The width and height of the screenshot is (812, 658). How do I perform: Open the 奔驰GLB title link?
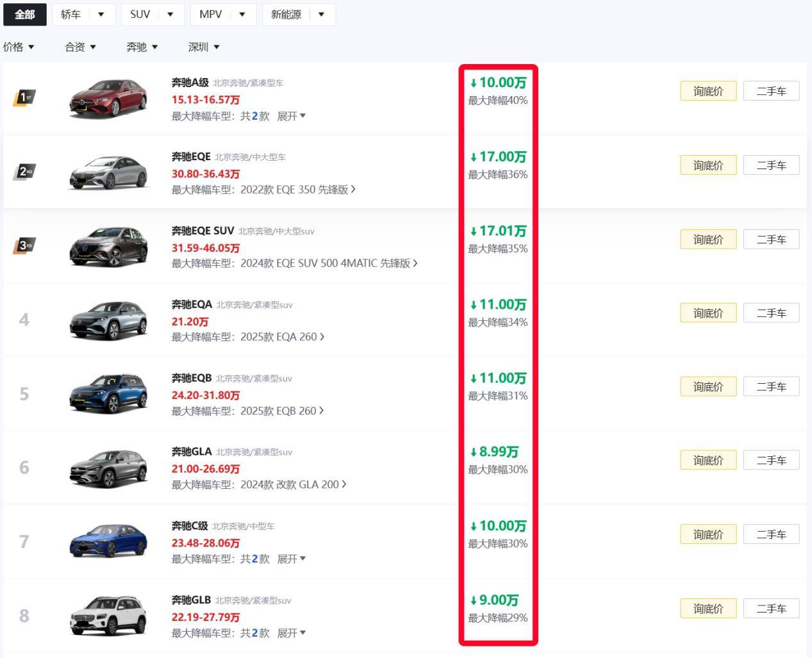[x=191, y=600]
